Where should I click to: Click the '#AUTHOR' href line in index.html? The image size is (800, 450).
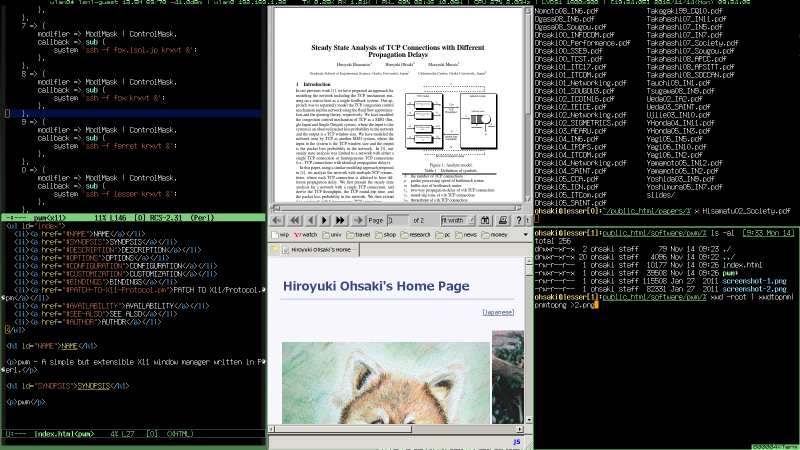[87, 322]
